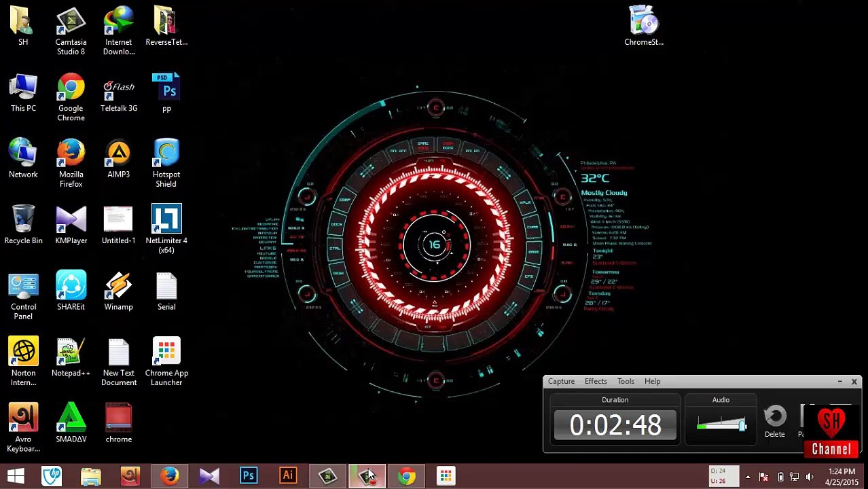The width and height of the screenshot is (868, 489).
Task: Open Network desktop icon
Action: [23, 159]
